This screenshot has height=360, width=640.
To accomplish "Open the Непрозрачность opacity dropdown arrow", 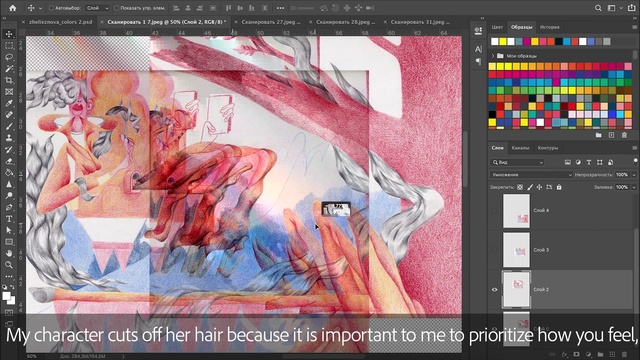I will point(634,175).
